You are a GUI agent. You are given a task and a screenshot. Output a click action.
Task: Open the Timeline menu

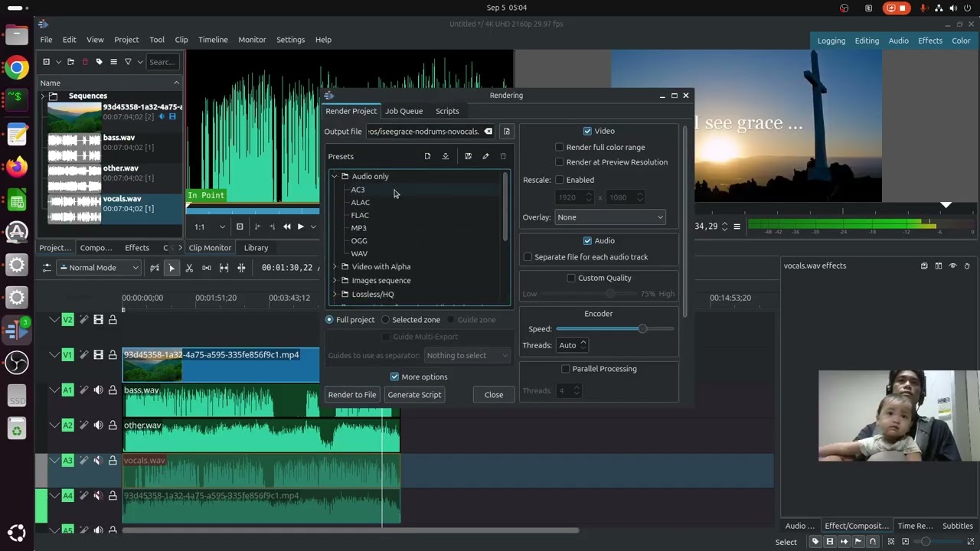pyautogui.click(x=213, y=40)
